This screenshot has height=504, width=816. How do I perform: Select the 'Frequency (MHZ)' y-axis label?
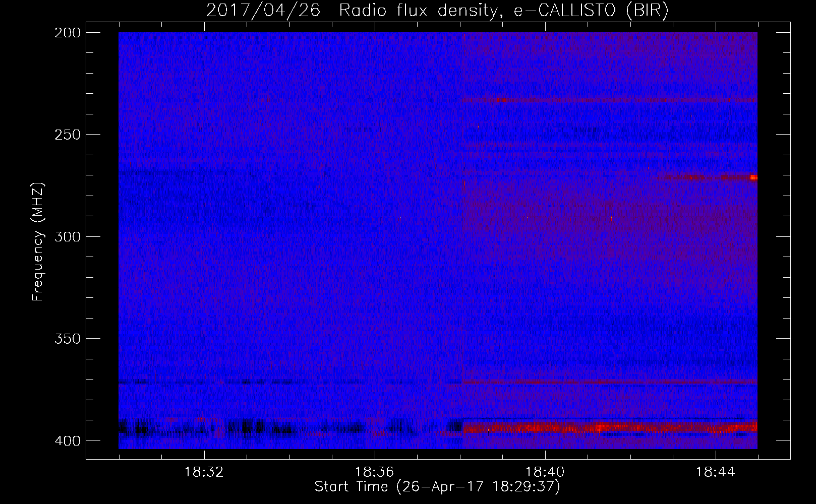38,242
